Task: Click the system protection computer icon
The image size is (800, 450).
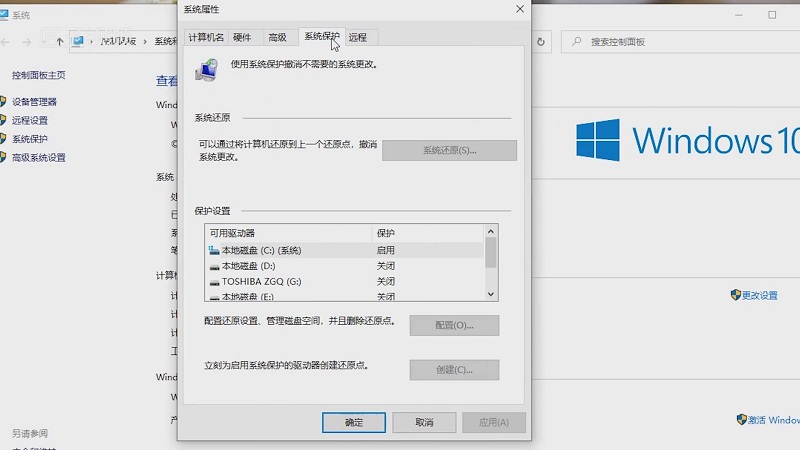Action: point(207,70)
